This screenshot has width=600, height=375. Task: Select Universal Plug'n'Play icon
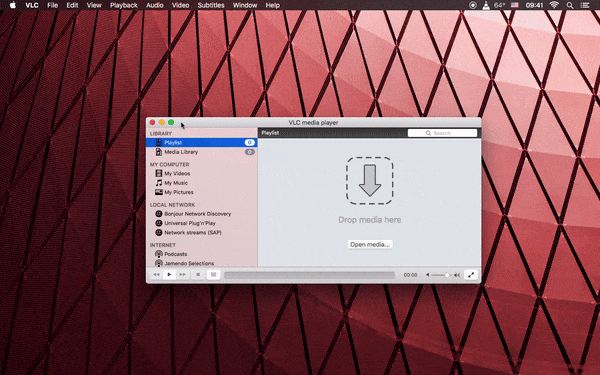coord(159,223)
